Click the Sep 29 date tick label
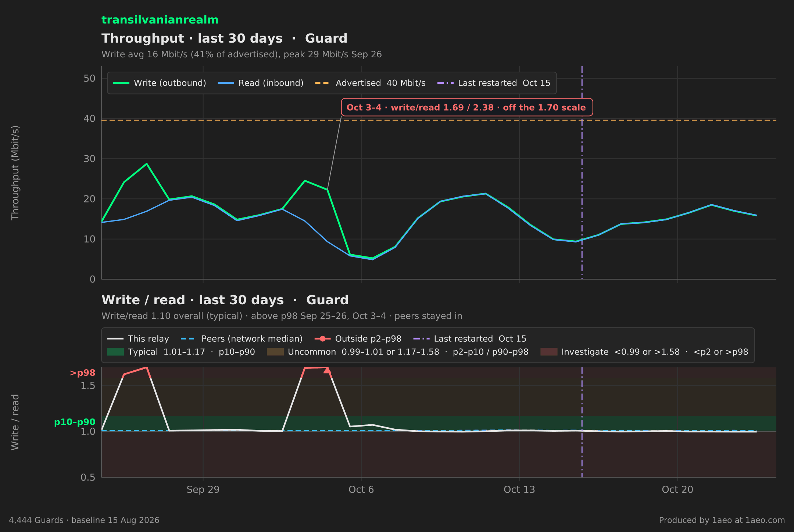The image size is (794, 532). tap(203, 490)
